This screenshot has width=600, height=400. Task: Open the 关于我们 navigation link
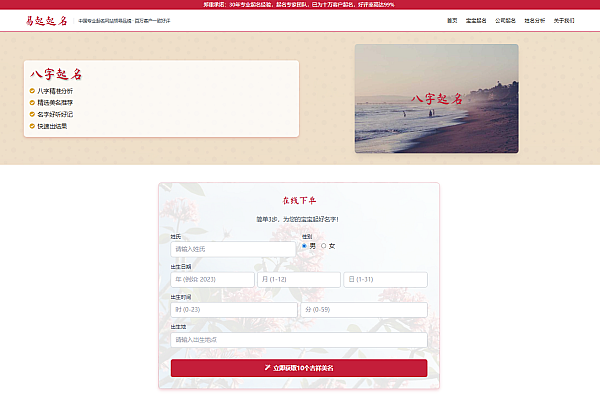click(564, 21)
